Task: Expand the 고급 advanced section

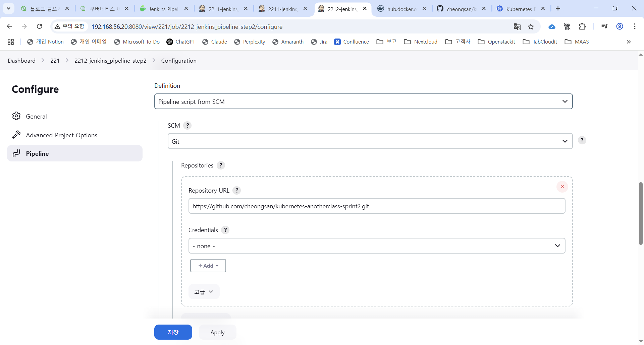Action: 204,292
